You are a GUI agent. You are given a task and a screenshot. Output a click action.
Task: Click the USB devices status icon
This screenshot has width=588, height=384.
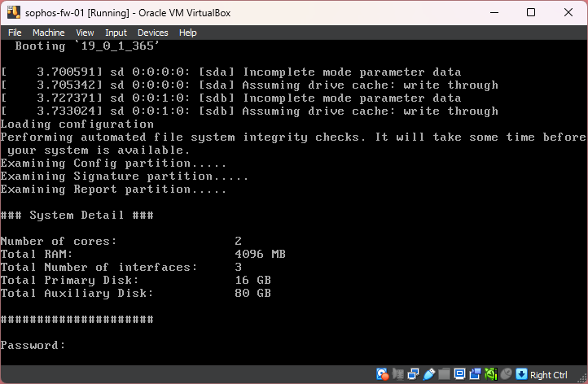pos(429,374)
